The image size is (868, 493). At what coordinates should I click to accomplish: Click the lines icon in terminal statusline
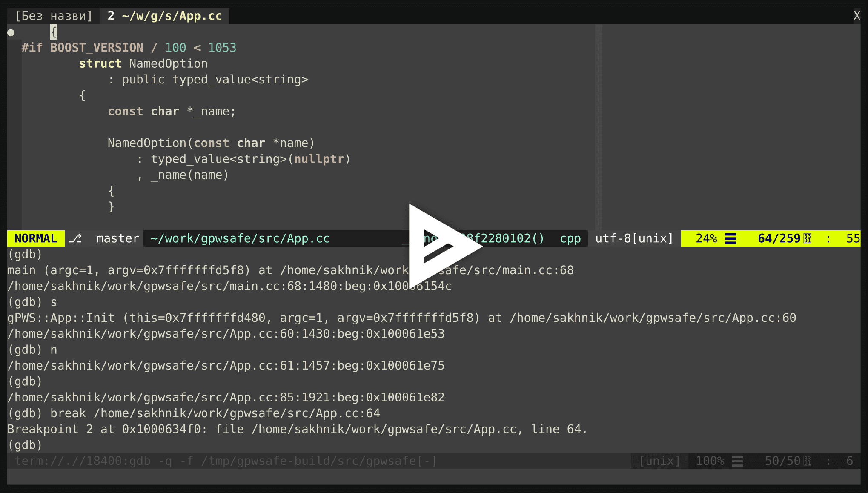point(737,461)
